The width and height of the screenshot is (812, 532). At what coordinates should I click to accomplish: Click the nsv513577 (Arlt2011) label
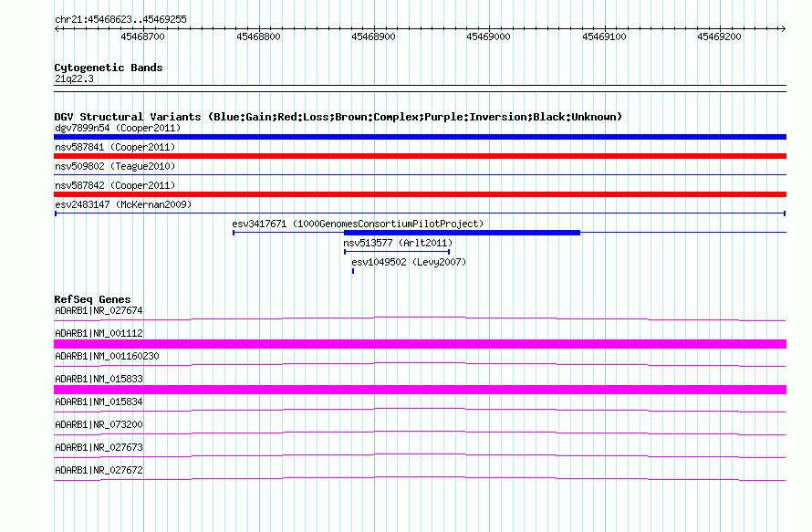coord(398,243)
